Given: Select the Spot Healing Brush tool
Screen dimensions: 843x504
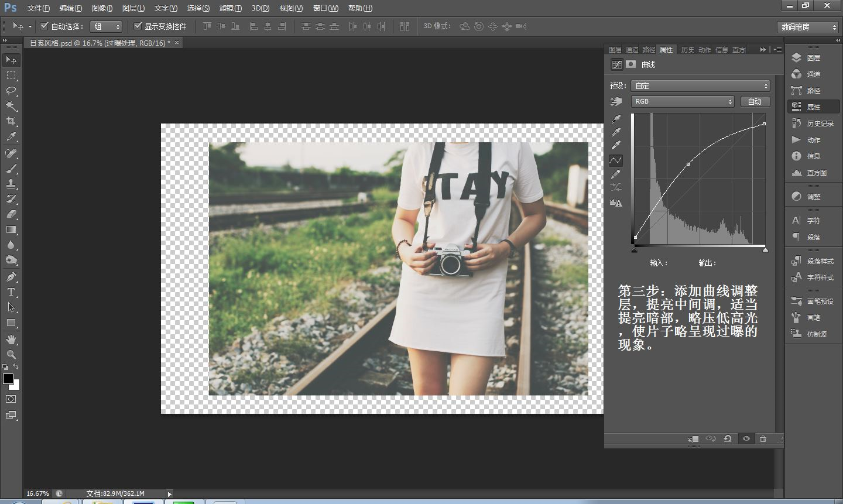Looking at the screenshot, I should (11, 153).
